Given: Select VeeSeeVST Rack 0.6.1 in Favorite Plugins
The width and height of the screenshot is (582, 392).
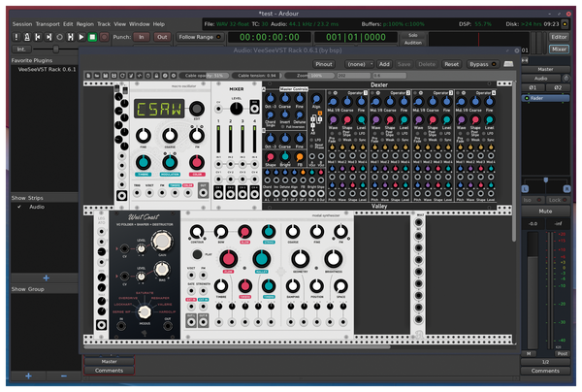Looking at the screenshot, I should click(47, 70).
